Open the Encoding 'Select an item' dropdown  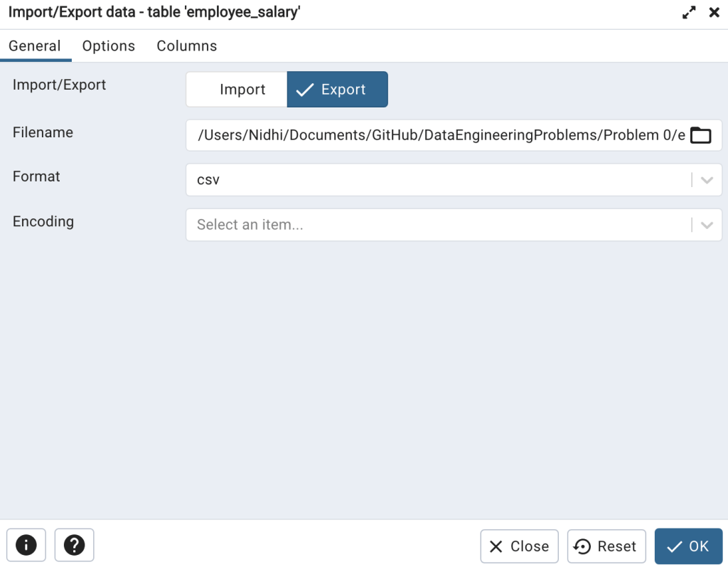(437, 225)
